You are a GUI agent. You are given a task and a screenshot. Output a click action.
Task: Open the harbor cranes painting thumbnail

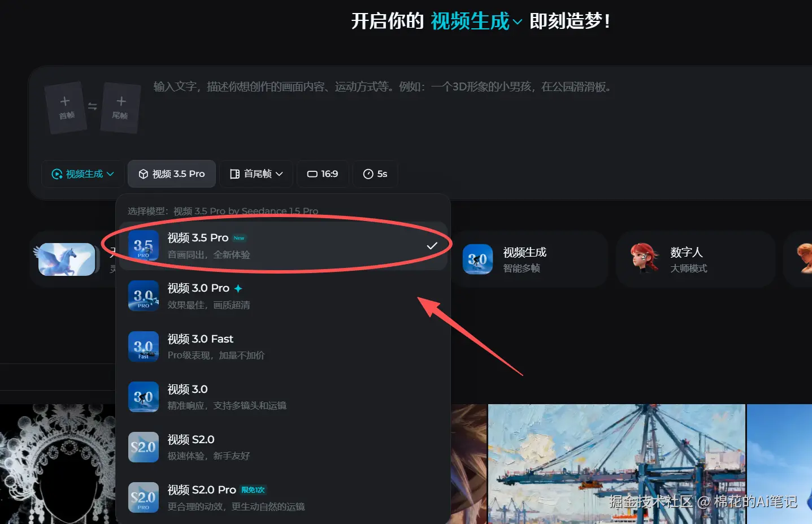click(617, 464)
